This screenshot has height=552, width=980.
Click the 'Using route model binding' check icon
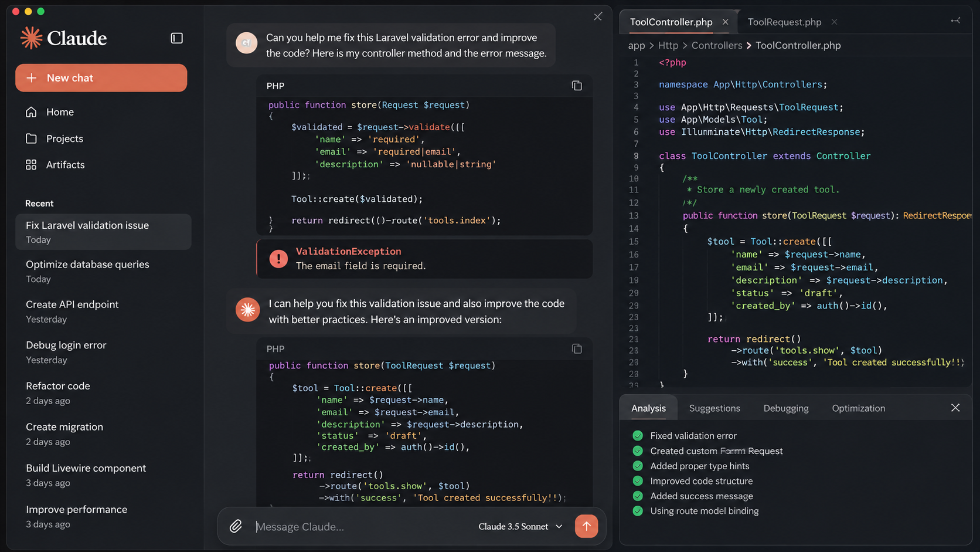click(x=638, y=511)
